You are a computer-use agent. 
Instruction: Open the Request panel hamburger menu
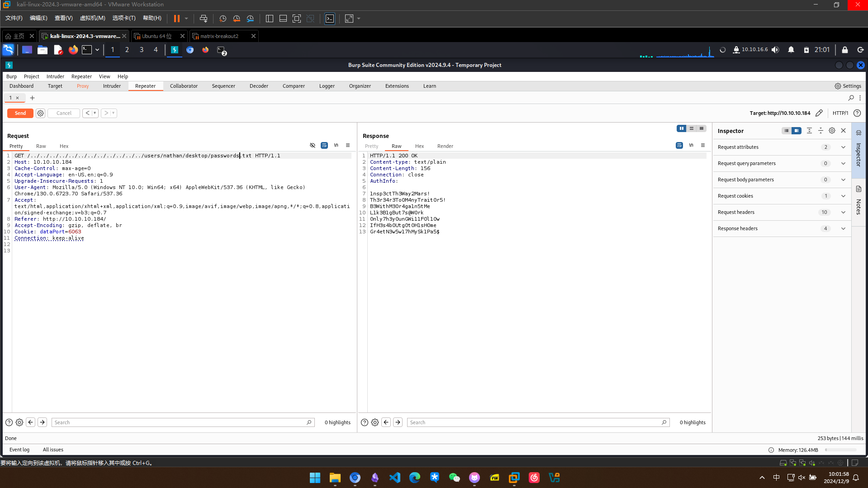pos(348,145)
